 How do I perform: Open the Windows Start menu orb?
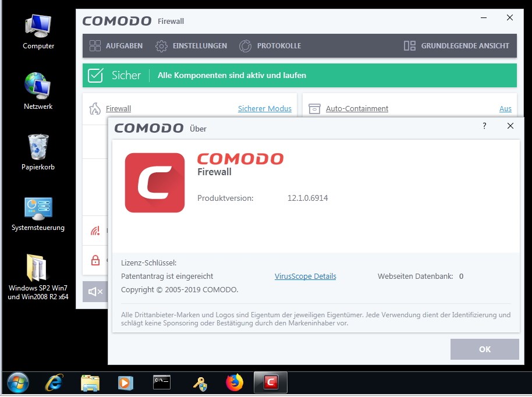[18, 382]
